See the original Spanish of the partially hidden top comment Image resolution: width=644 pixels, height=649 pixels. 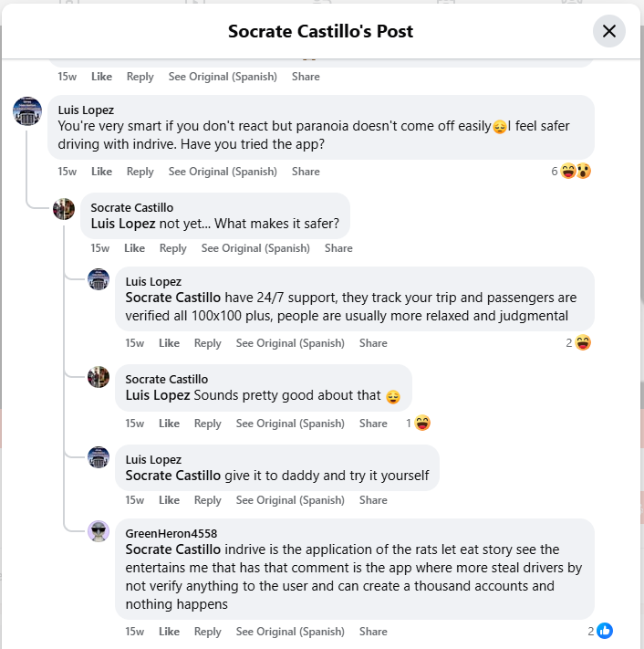point(223,77)
